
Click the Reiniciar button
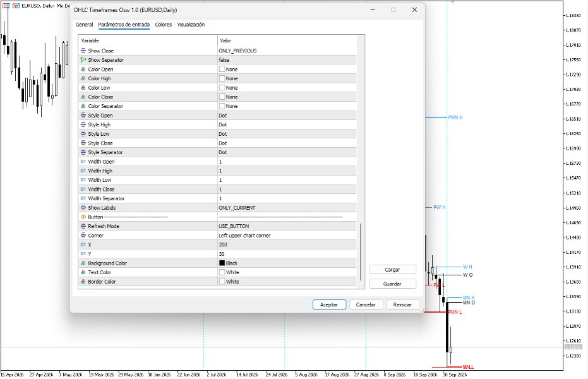pyautogui.click(x=403, y=304)
